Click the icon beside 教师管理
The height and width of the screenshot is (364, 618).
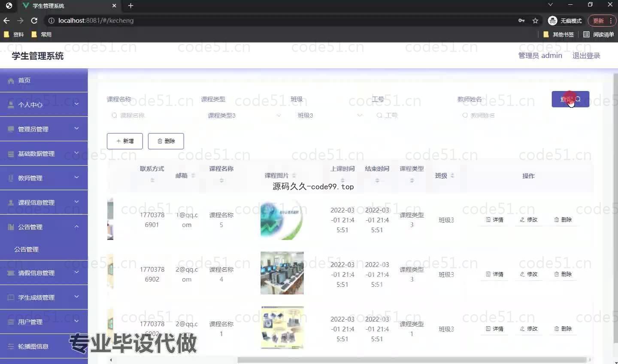(11, 178)
